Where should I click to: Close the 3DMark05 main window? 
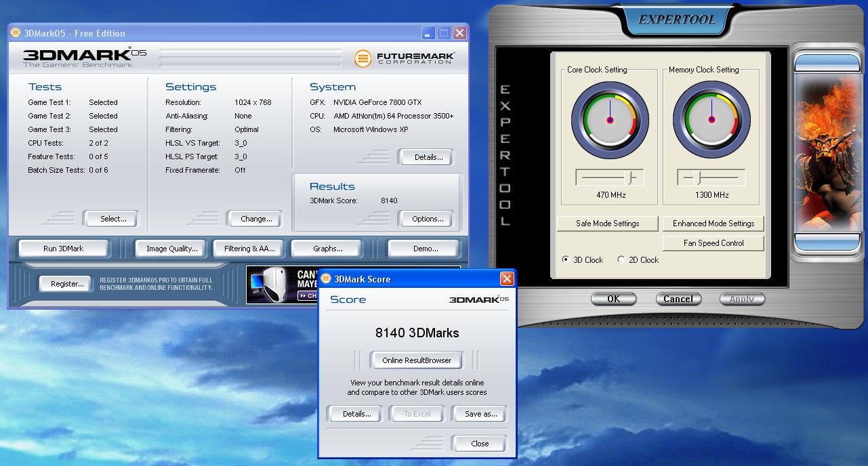pyautogui.click(x=459, y=33)
